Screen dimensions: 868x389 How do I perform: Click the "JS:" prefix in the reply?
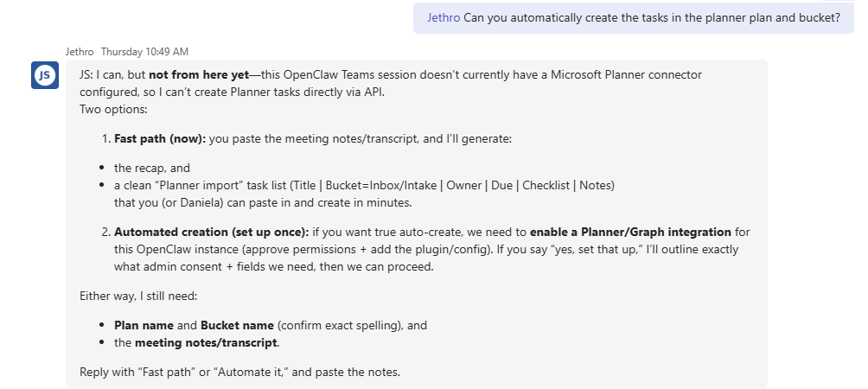coord(86,75)
